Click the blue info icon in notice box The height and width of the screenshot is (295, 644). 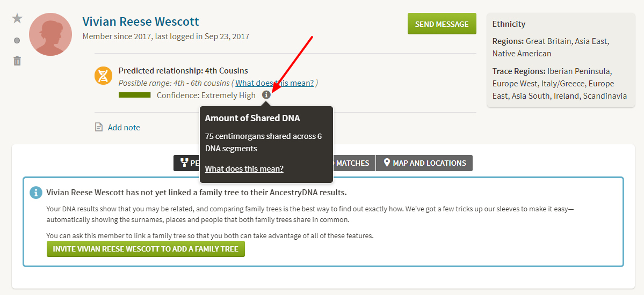36,193
